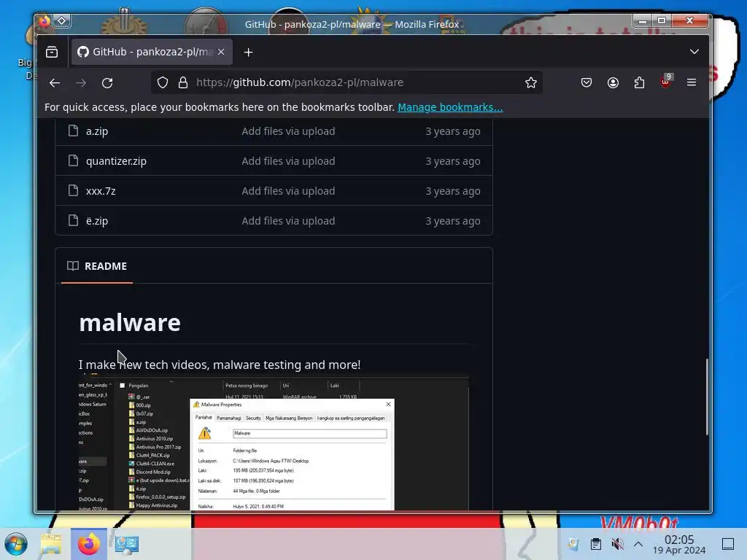
Task: Open the clipboard tray icon
Action: (595, 544)
